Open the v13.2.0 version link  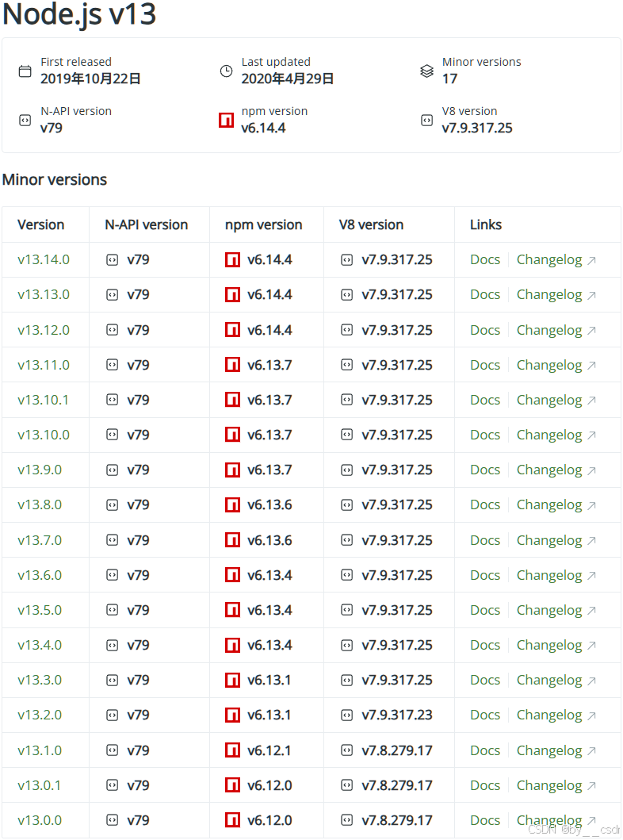[x=40, y=715]
